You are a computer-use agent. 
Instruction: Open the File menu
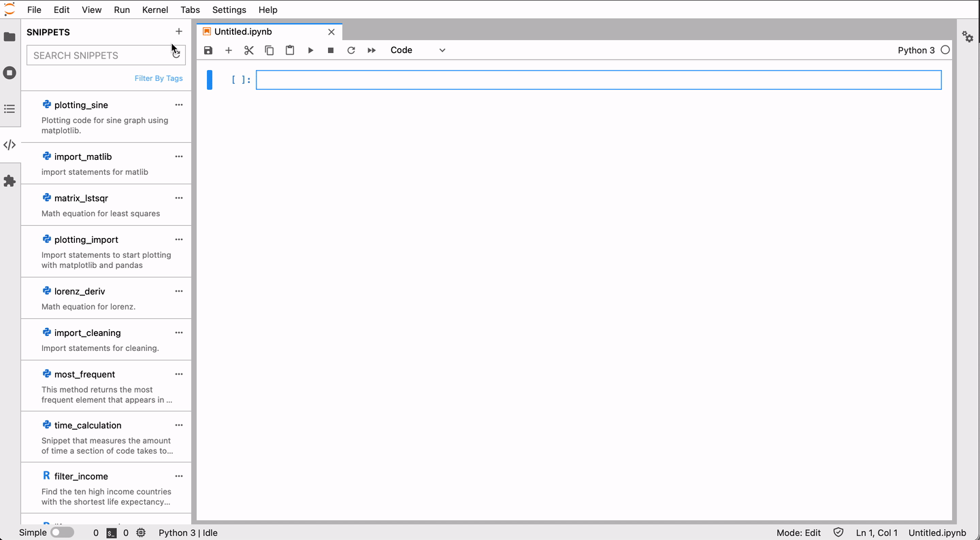tap(34, 10)
